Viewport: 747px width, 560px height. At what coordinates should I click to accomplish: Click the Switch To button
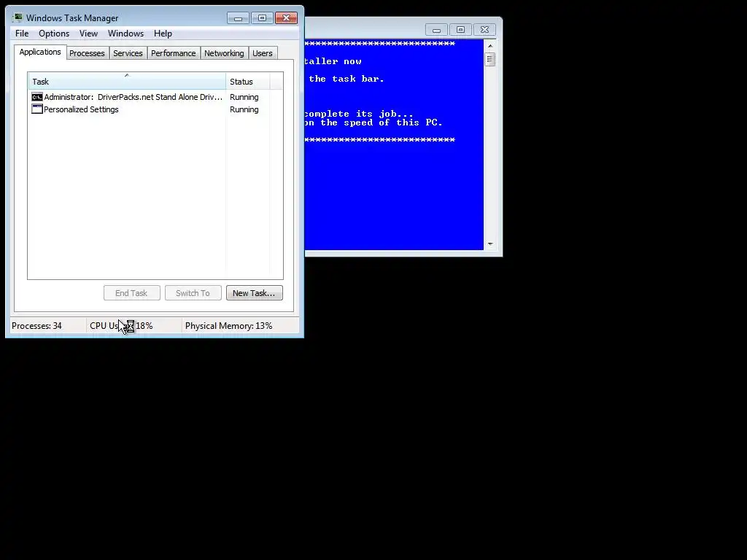(193, 293)
